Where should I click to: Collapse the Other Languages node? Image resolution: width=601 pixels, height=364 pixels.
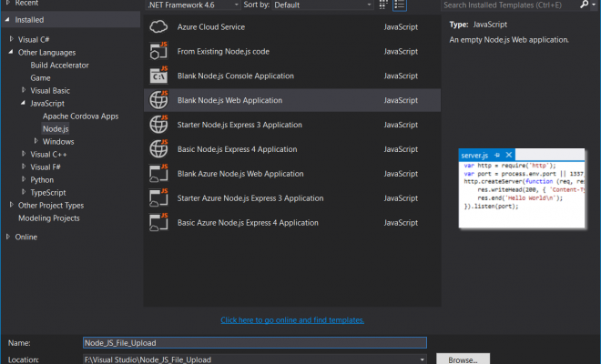(x=11, y=52)
